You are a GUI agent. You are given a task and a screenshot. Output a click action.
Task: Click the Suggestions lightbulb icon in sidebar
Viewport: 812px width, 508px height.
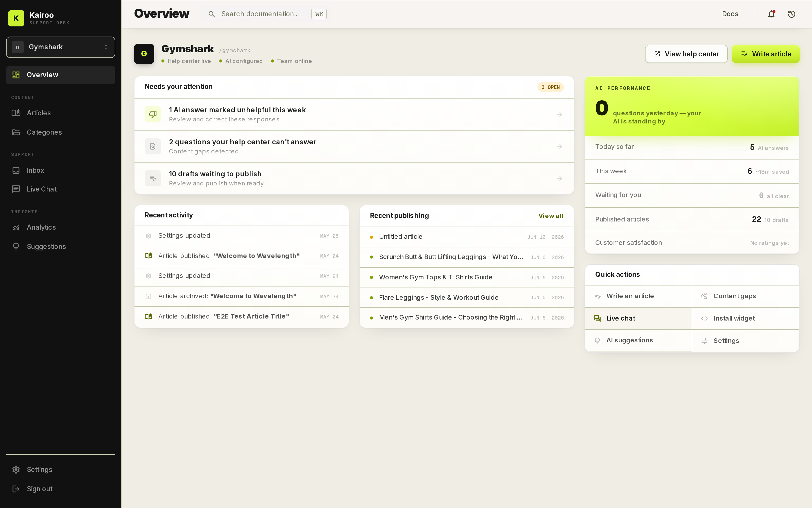click(x=16, y=247)
